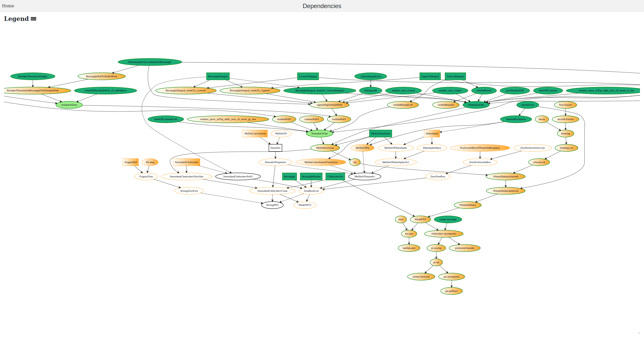644x347 pixels.
Task: Click the prime-between node
Action: (x=421, y=277)
